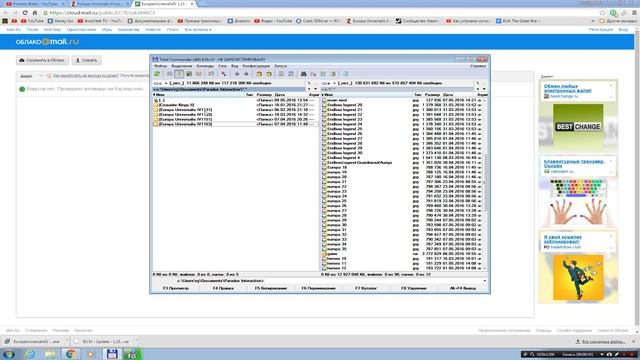Sort left panel by Дата column header
The image size is (640, 360).
click(291, 95)
